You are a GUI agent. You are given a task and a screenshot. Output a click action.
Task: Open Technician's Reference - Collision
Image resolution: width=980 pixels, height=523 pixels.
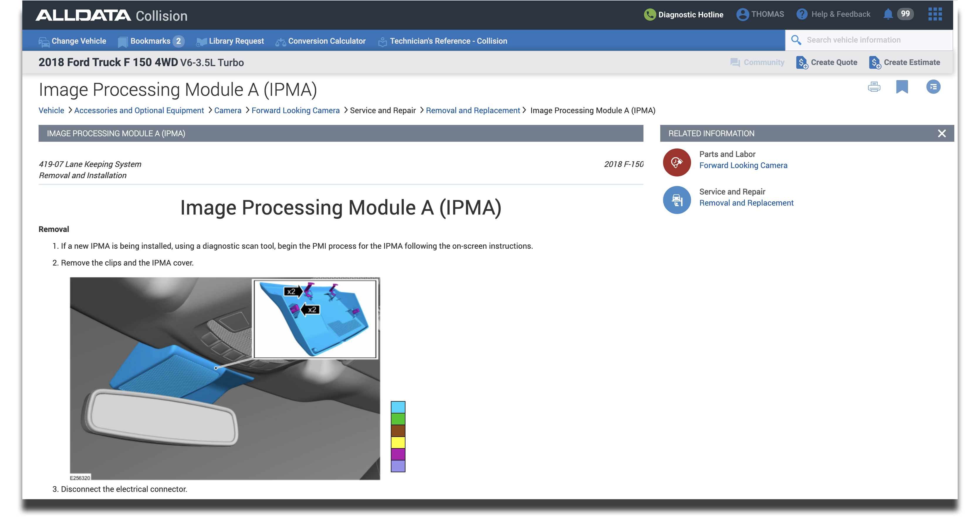coord(442,41)
